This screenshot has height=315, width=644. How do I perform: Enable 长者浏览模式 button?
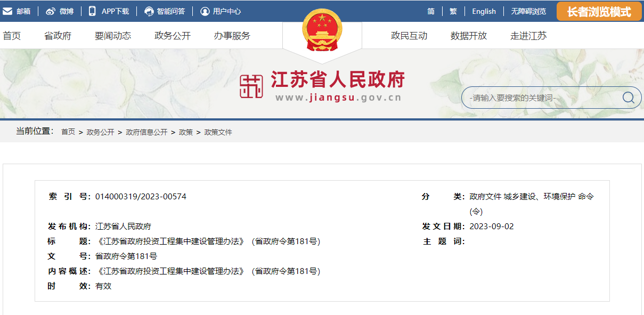tap(599, 12)
